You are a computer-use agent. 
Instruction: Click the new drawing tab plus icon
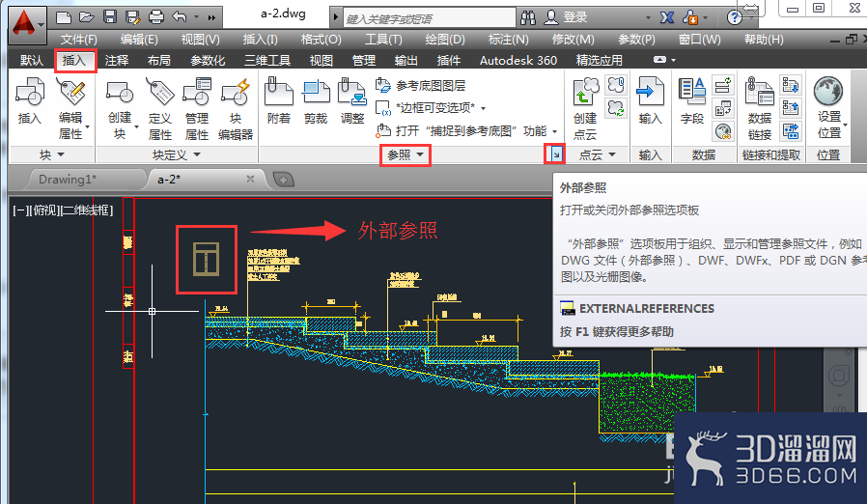tap(284, 180)
